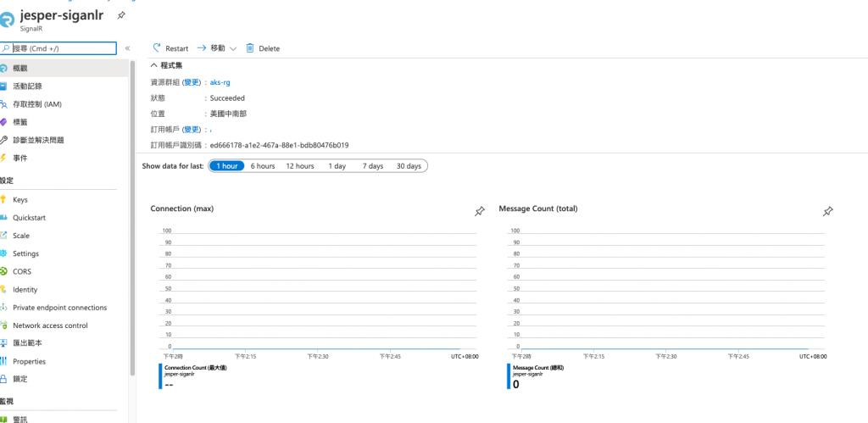This screenshot has height=423, width=868.
Task: Click 變更 next to 訂用帳戶
Action: click(192, 129)
